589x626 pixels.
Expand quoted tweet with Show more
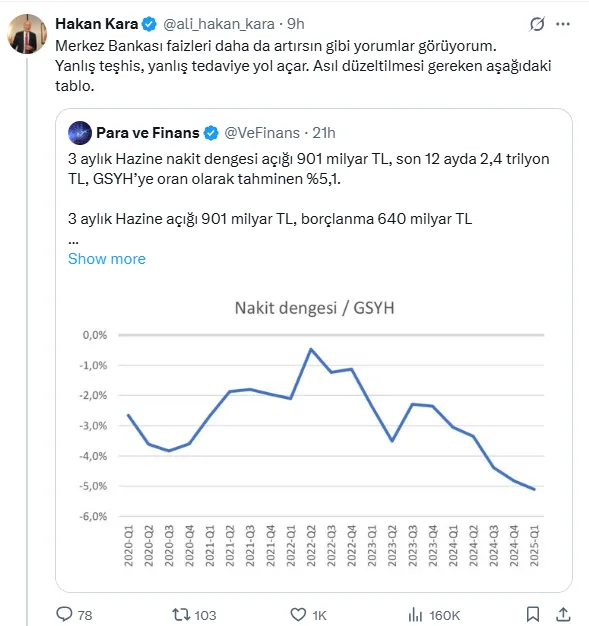(x=107, y=259)
